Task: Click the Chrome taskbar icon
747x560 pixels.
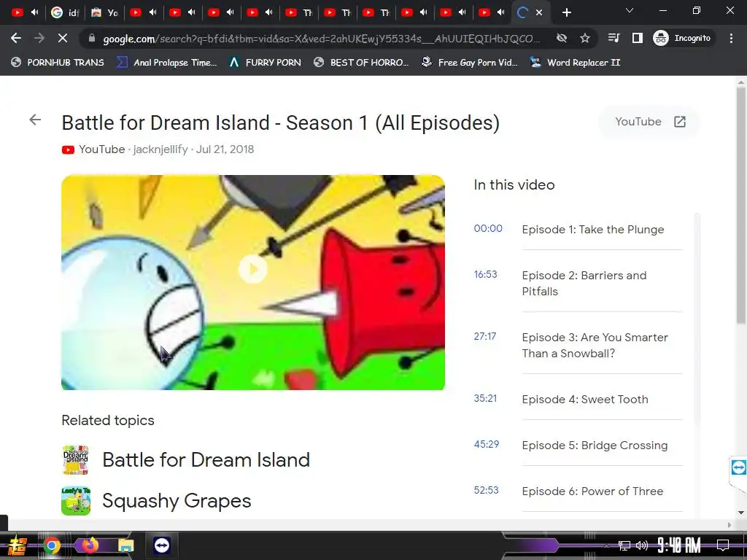Action: [x=52, y=545]
